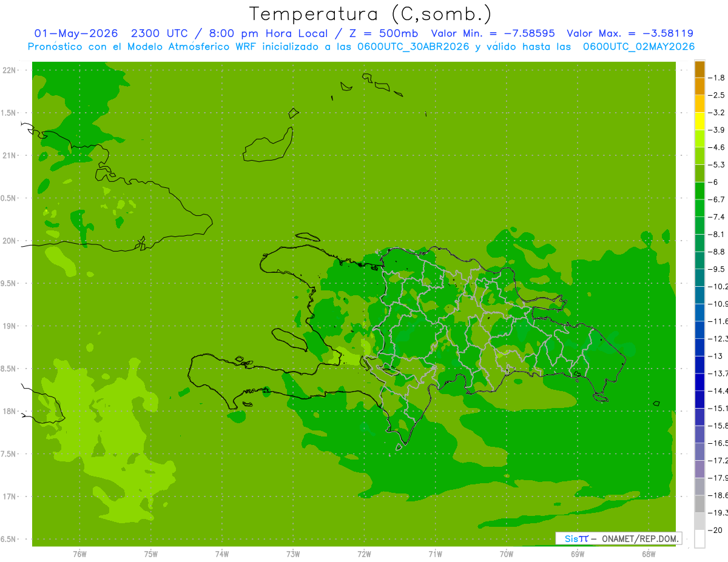Select the dark orange swatch above -1.8
This screenshot has height=562, width=728.
point(699,69)
